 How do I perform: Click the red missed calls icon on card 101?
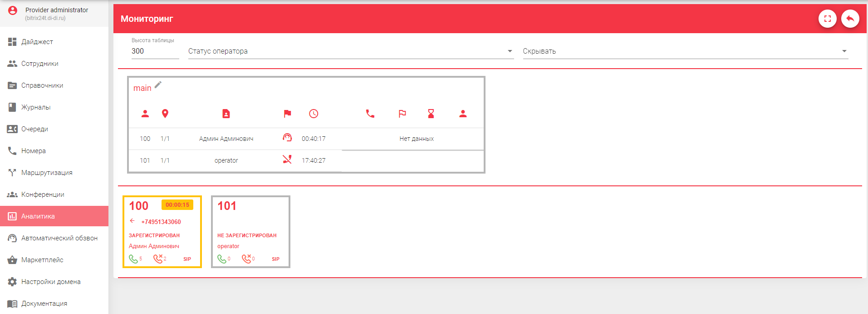[246, 259]
